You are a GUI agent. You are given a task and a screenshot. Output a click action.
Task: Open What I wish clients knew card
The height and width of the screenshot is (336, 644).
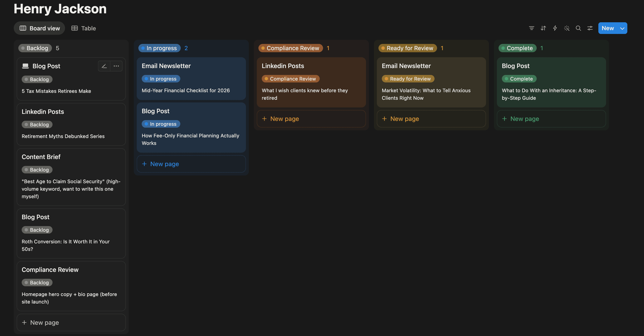pos(311,82)
